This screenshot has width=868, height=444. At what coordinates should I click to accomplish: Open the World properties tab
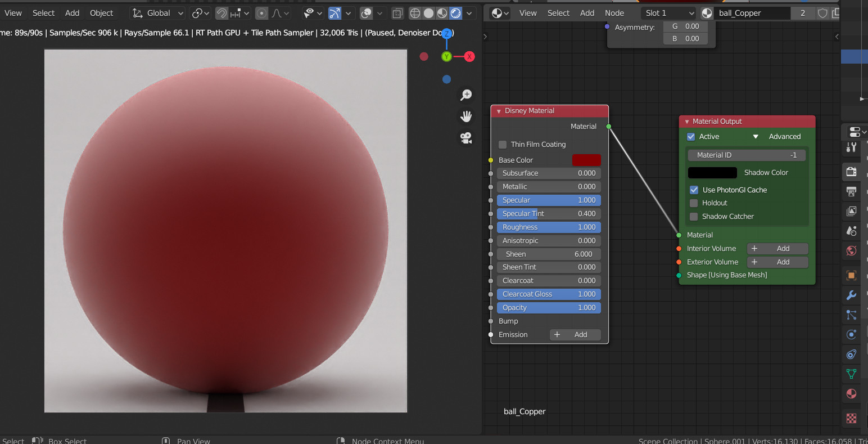click(851, 250)
